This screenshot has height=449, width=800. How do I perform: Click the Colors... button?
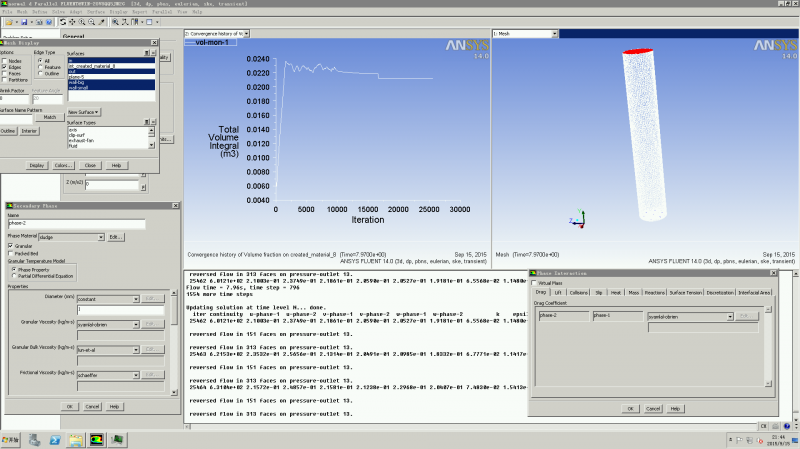(63, 165)
